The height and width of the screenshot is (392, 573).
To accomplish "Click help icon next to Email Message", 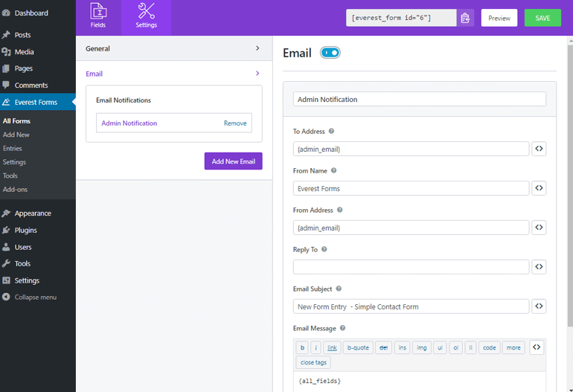I will (342, 328).
